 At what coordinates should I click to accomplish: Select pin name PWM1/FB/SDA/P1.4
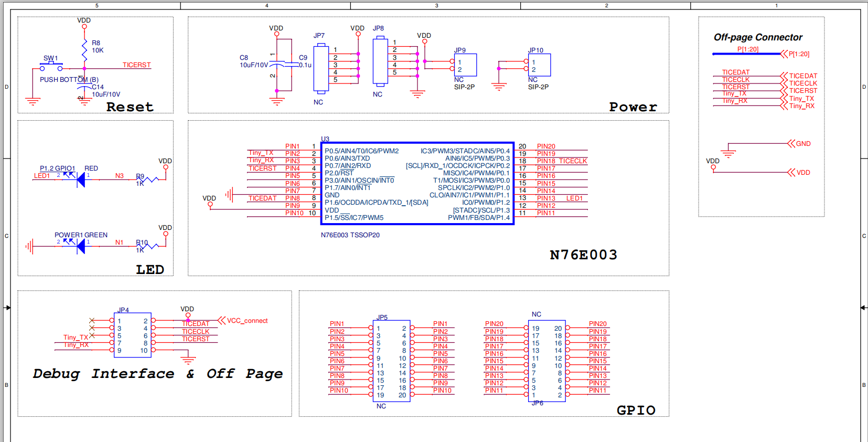pos(479,218)
